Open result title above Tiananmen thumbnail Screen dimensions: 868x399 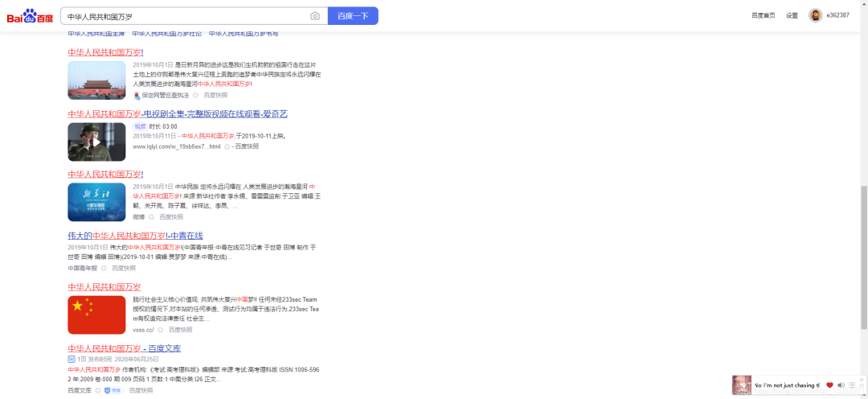tap(106, 52)
